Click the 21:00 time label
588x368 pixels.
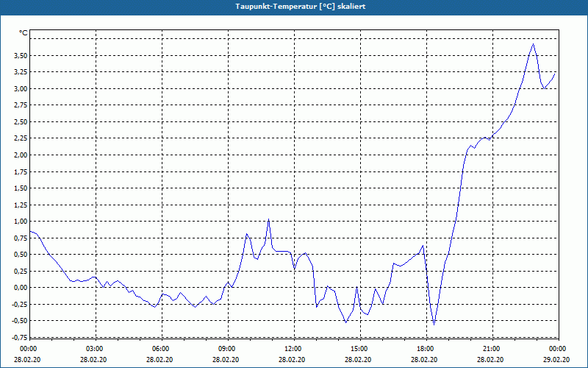point(492,349)
